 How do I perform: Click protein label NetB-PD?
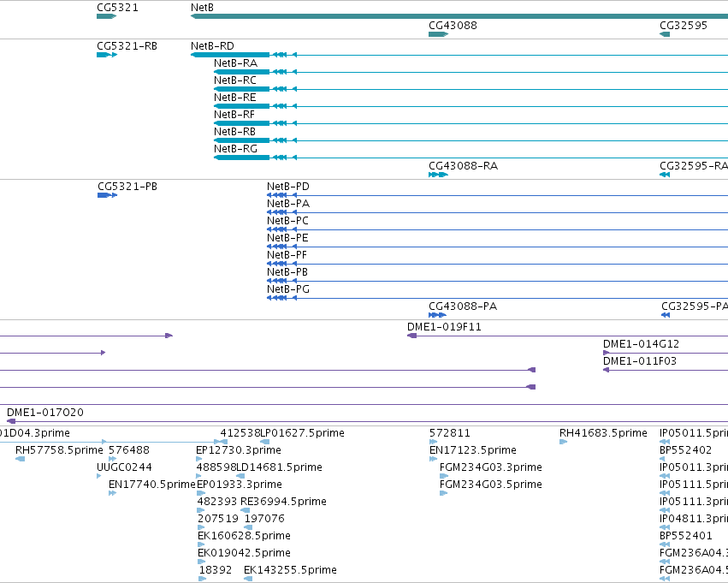[x=287, y=187]
